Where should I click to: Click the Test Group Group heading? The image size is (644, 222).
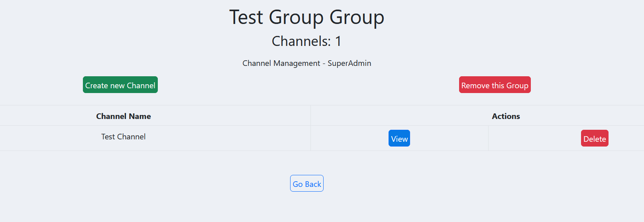point(307,17)
